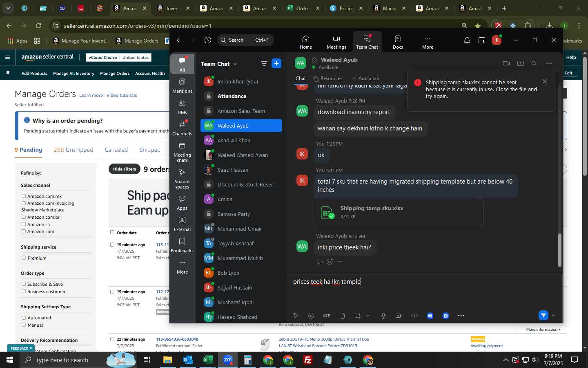Select Manual shipping settings type
The width and height of the screenshot is (588, 368).
pyautogui.click(x=24, y=325)
